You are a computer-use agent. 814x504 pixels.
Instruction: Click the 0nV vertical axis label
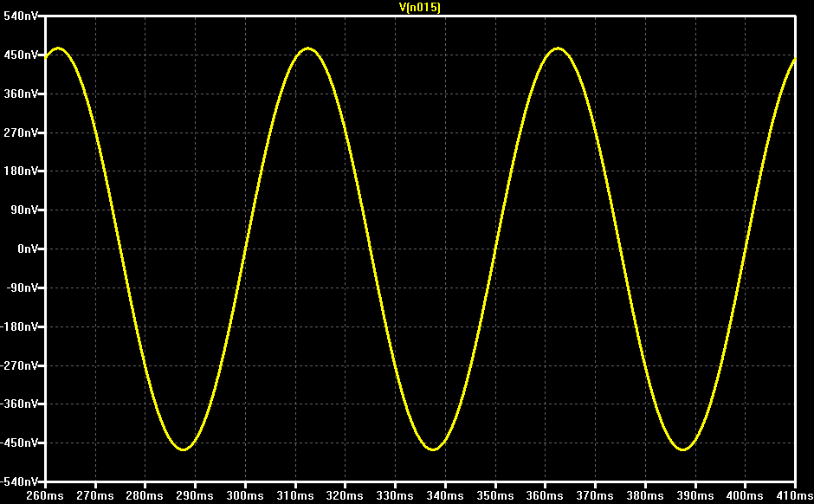pyautogui.click(x=28, y=249)
